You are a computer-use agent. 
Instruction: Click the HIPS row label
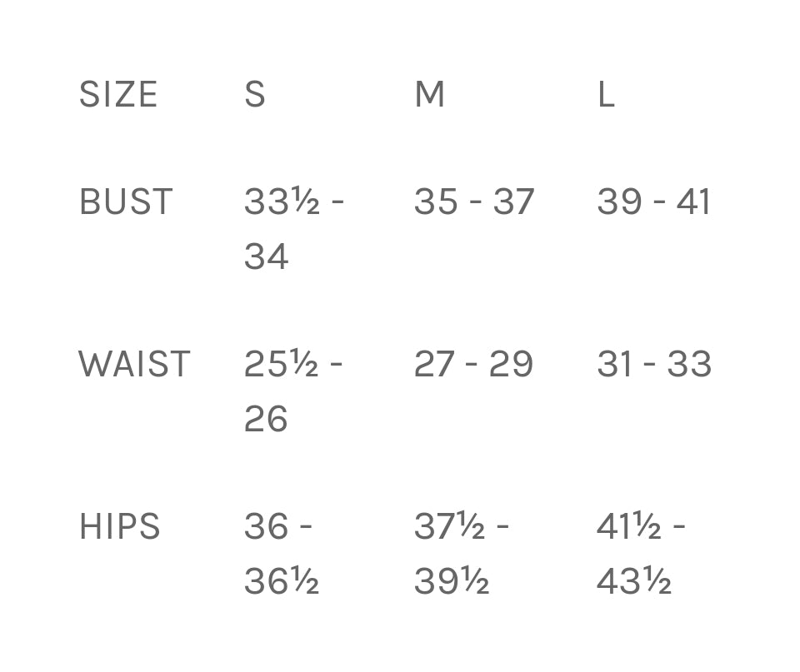click(x=119, y=527)
